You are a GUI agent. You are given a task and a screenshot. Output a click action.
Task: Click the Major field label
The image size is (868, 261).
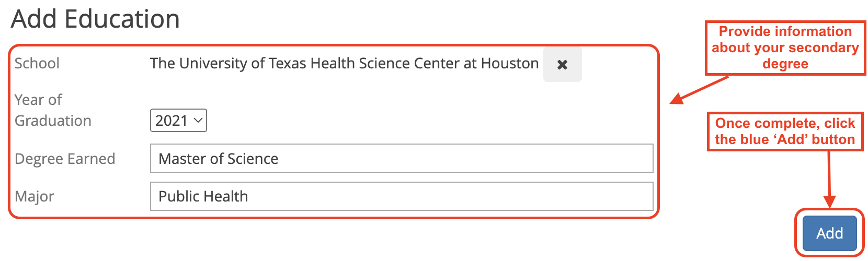pyautogui.click(x=35, y=196)
